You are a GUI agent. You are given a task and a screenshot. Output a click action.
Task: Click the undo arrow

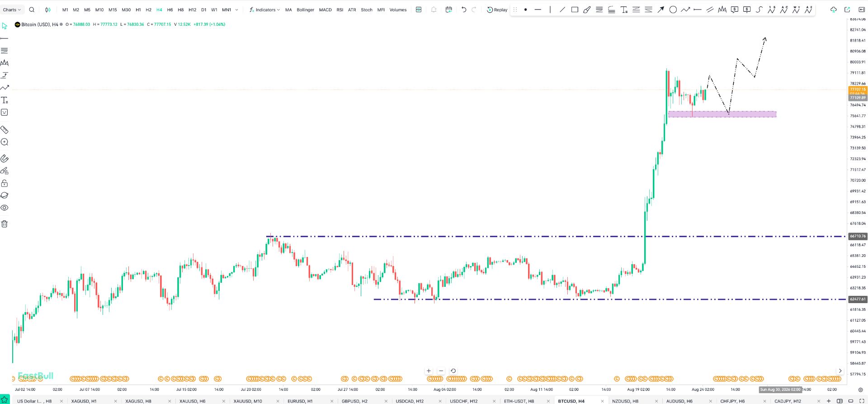coord(464,10)
